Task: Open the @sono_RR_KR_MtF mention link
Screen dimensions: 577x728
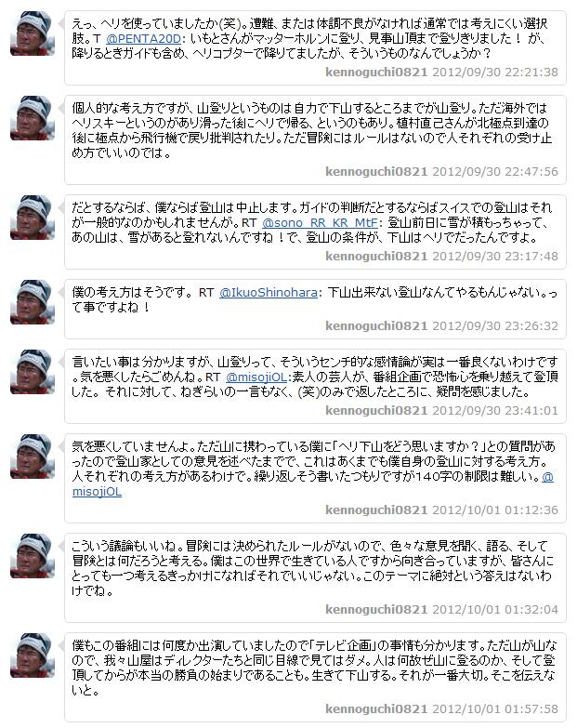Action: (x=320, y=223)
